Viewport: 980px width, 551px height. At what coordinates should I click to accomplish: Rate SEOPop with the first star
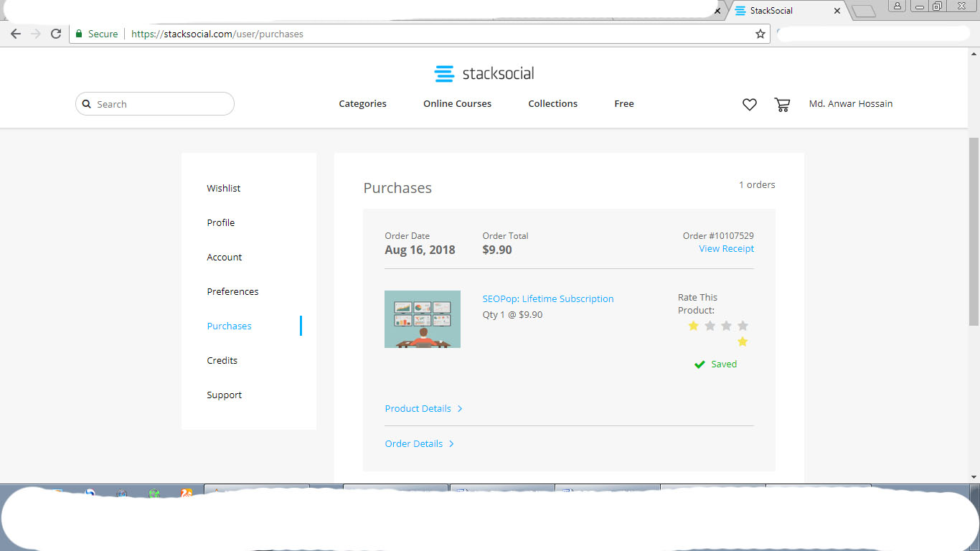coord(693,326)
